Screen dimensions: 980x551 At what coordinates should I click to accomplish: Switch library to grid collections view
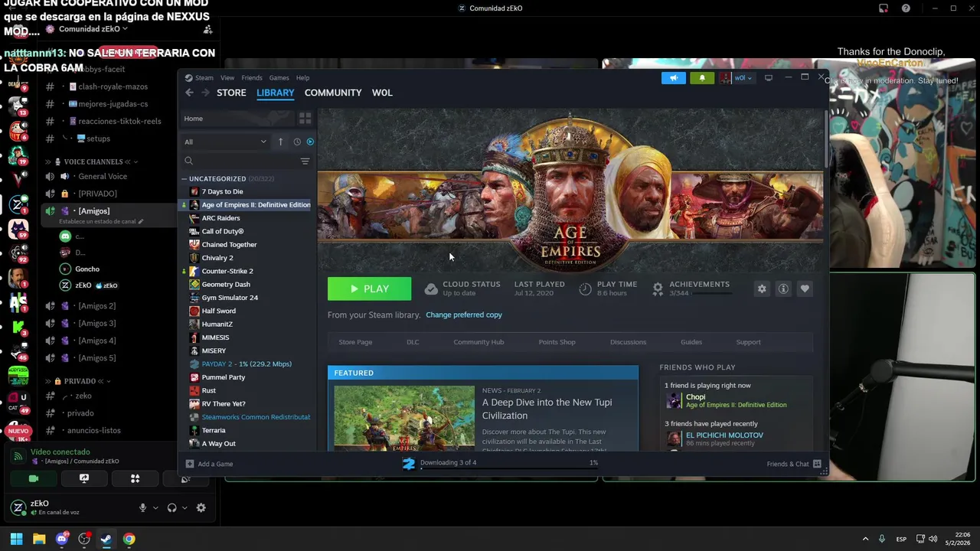click(x=305, y=119)
